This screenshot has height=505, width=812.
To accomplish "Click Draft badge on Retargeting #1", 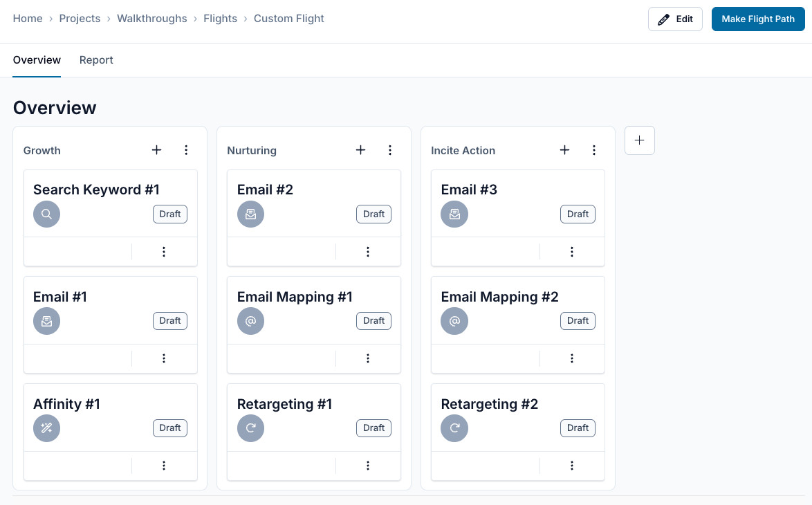I will point(374,428).
